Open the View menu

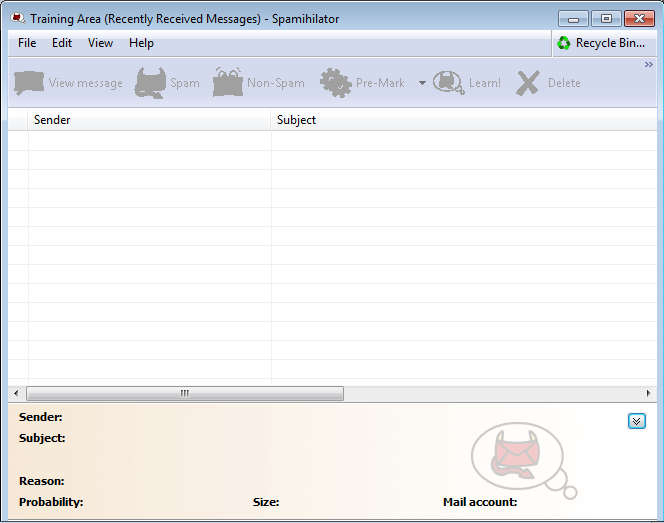tap(100, 43)
